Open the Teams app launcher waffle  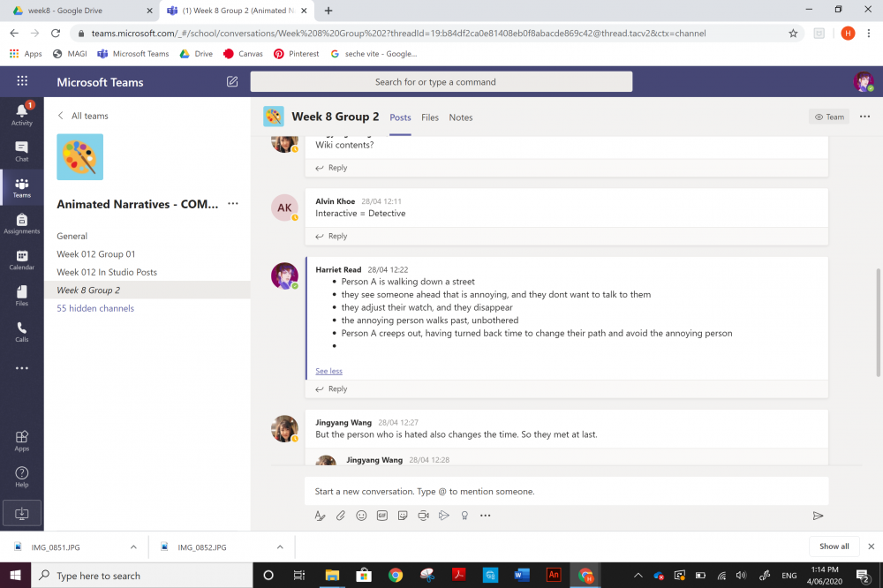tap(22, 81)
